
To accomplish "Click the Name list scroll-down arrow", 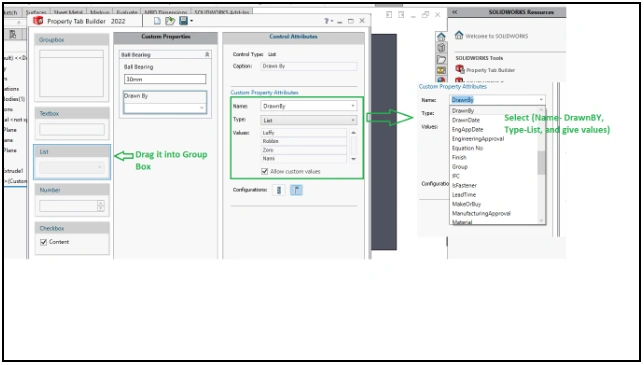I will 541,220.
